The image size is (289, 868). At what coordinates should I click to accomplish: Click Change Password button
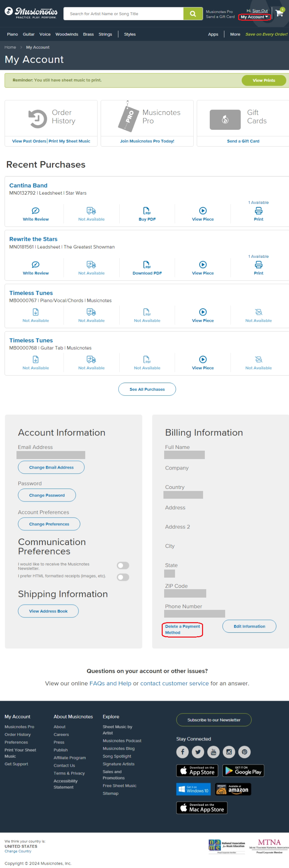47,495
